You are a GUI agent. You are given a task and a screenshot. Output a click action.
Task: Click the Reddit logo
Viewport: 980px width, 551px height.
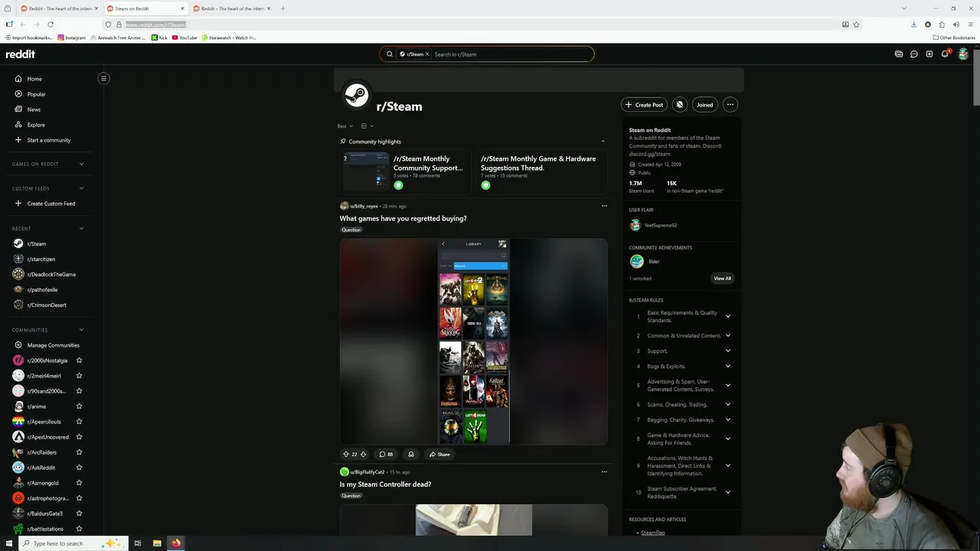[21, 54]
